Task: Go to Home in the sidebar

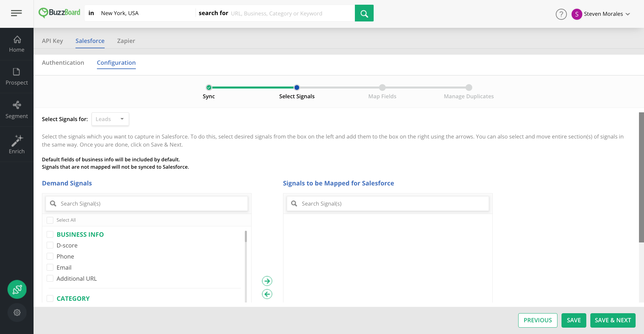Action: pos(17,44)
